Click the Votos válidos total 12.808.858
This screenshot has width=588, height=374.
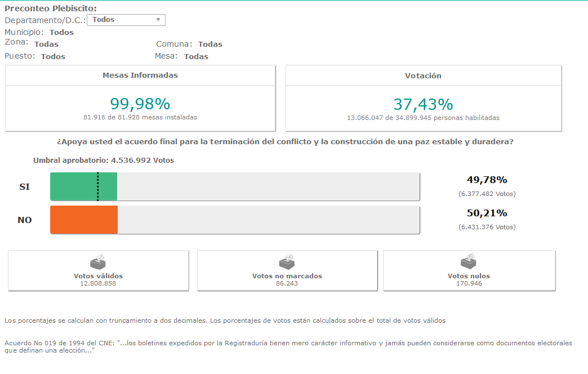click(x=98, y=283)
